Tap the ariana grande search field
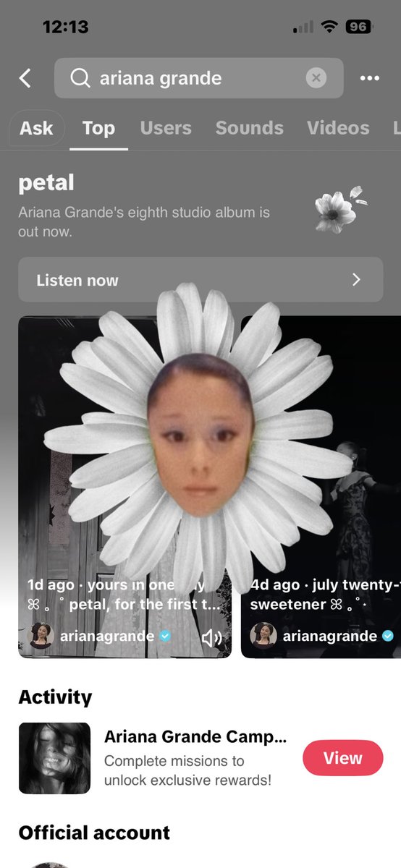Screen dimensions: 401x868 [x=198, y=78]
